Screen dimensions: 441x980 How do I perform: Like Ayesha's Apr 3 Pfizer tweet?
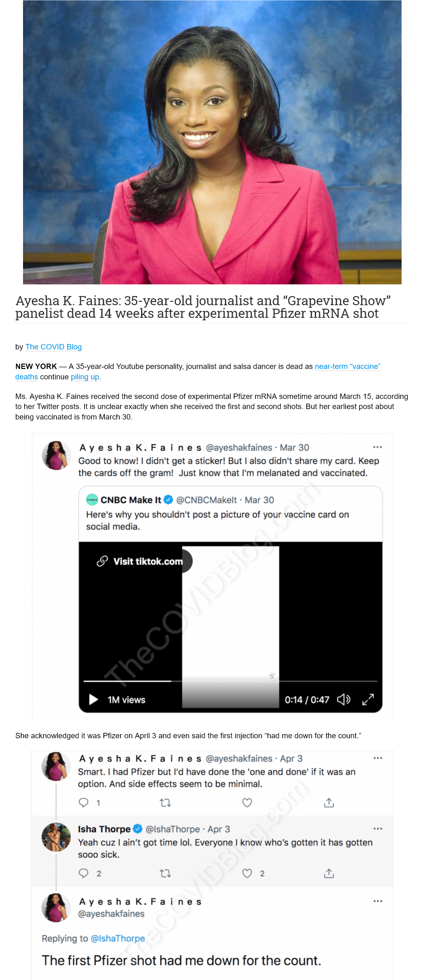pos(247,803)
